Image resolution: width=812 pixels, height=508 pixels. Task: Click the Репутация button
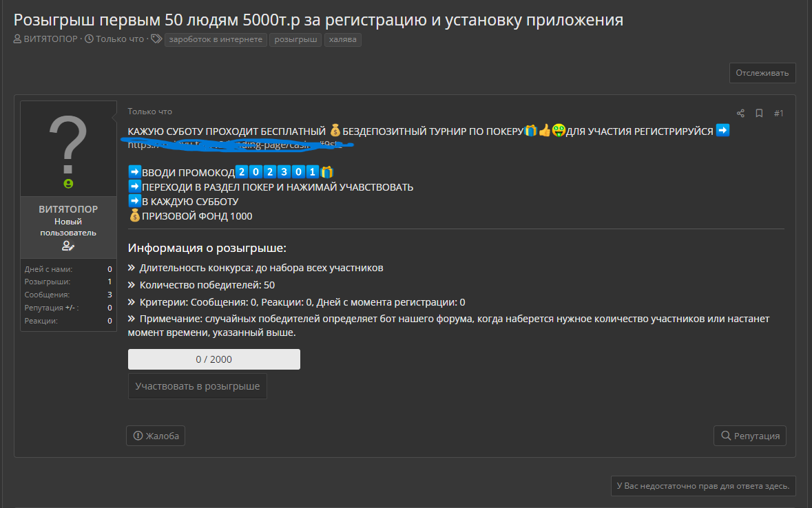(750, 436)
